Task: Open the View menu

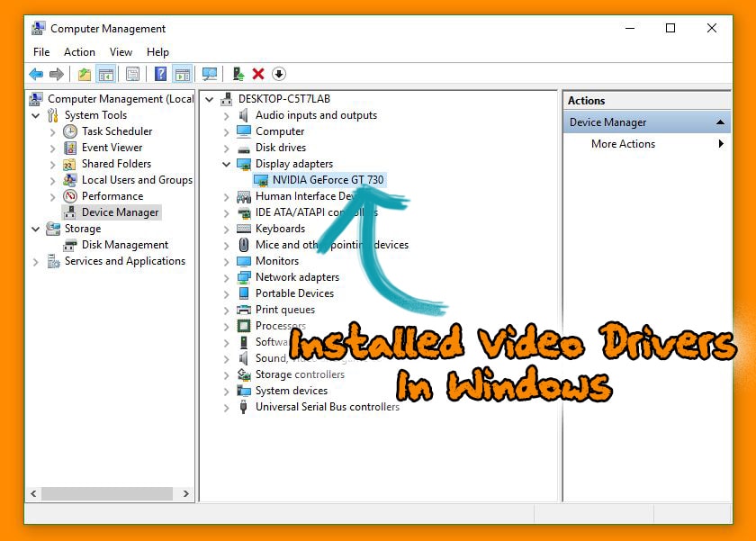Action: coord(121,52)
